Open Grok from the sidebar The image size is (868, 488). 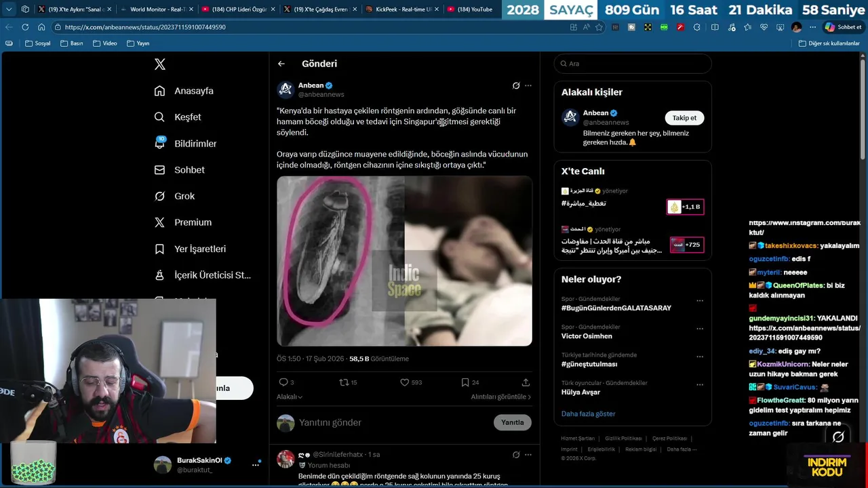174,196
